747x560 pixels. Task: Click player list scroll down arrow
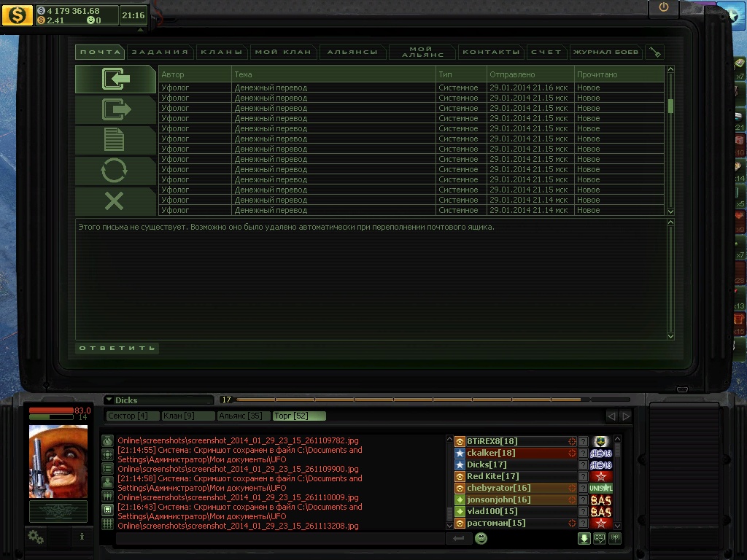tap(617, 526)
